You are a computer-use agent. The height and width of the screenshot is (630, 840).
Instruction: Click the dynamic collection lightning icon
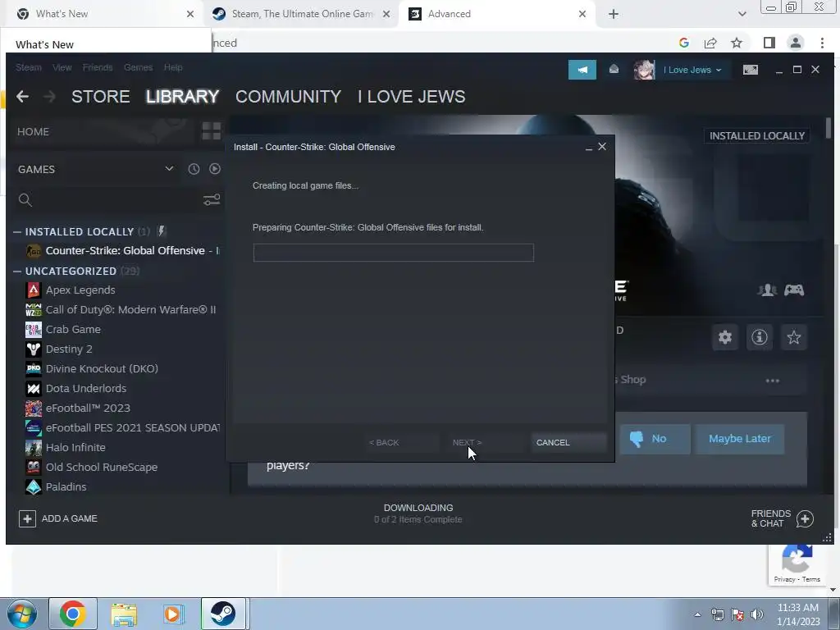161,231
